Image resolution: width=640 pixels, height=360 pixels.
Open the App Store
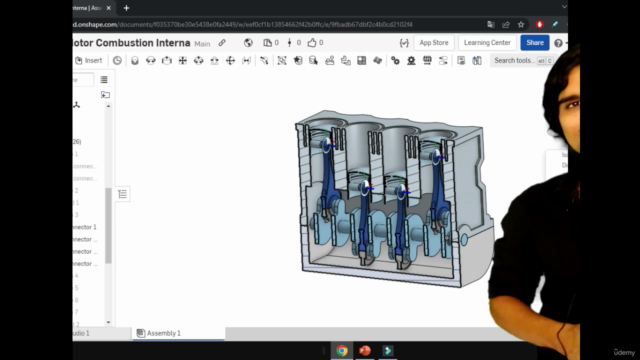click(x=433, y=42)
